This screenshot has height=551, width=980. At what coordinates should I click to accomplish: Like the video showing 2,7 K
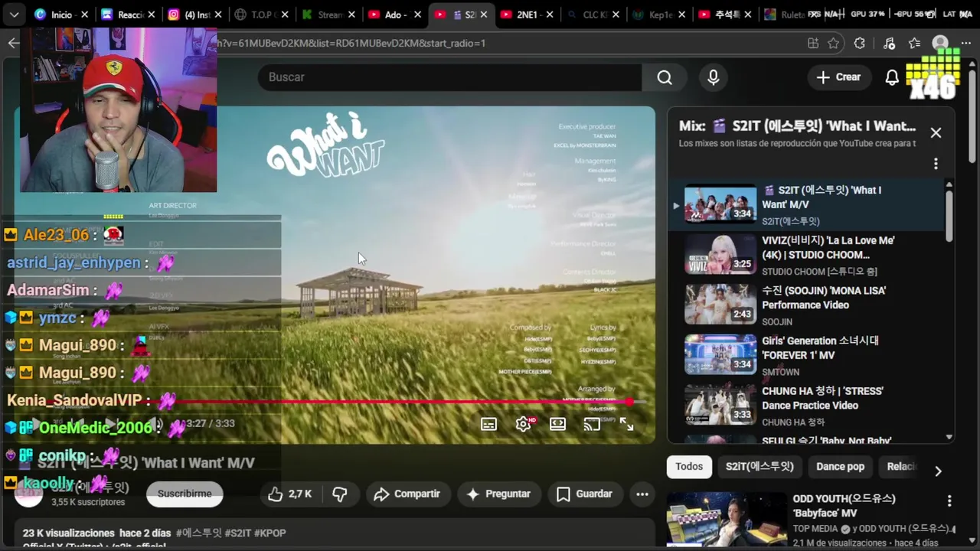(290, 494)
